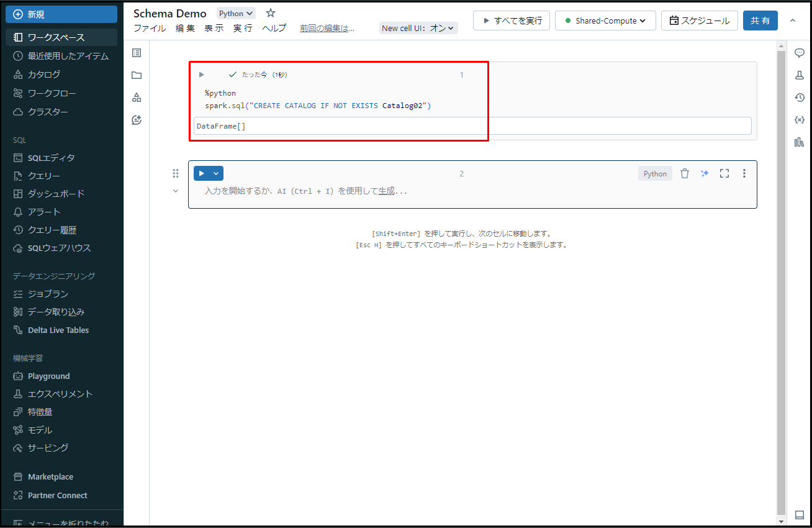Open the 実行 menu

point(243,28)
